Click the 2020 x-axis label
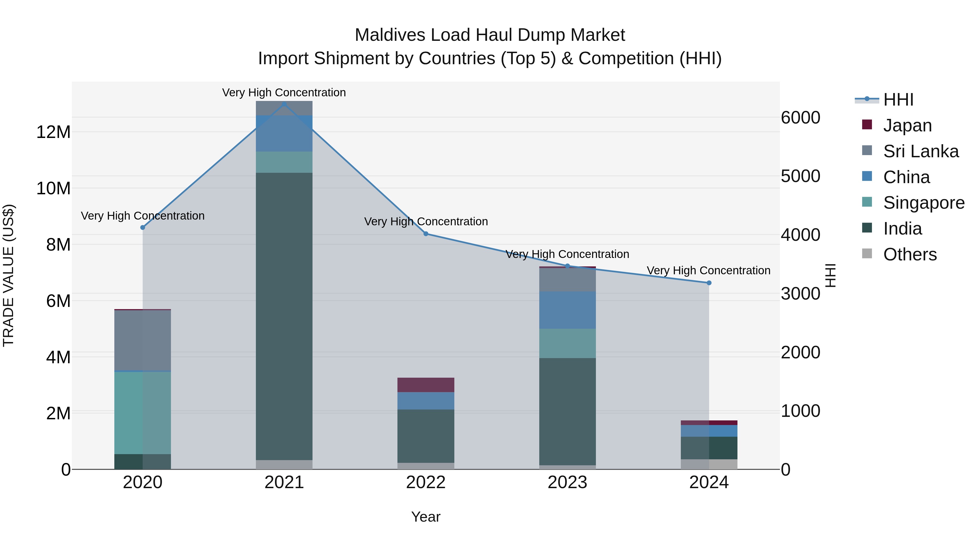980x551 pixels. pos(143,482)
